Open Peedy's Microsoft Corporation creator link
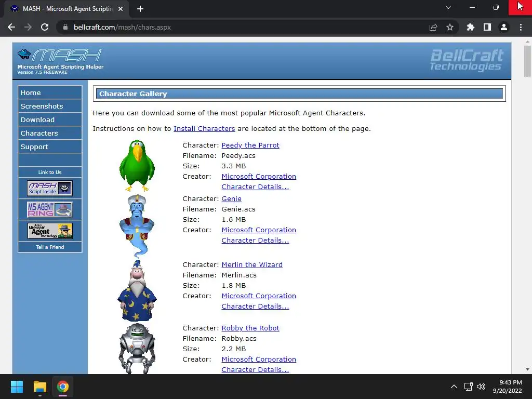Image resolution: width=532 pixels, height=399 pixels. pos(259,177)
